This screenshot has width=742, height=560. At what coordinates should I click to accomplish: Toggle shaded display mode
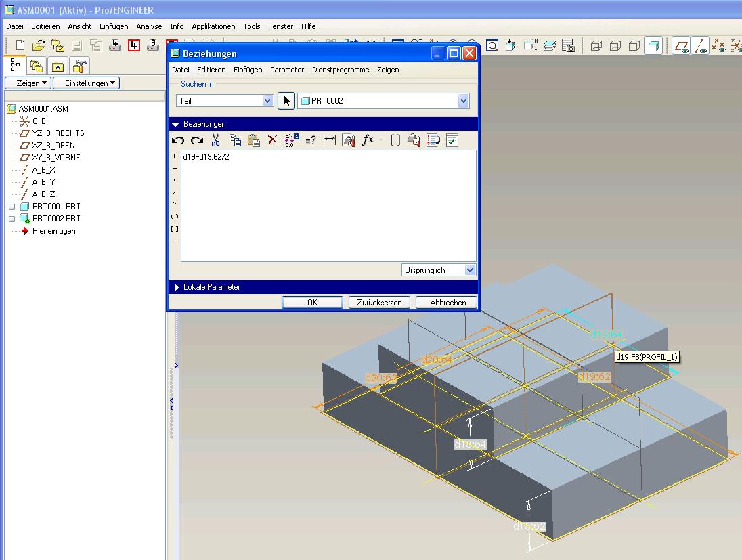[x=653, y=46]
